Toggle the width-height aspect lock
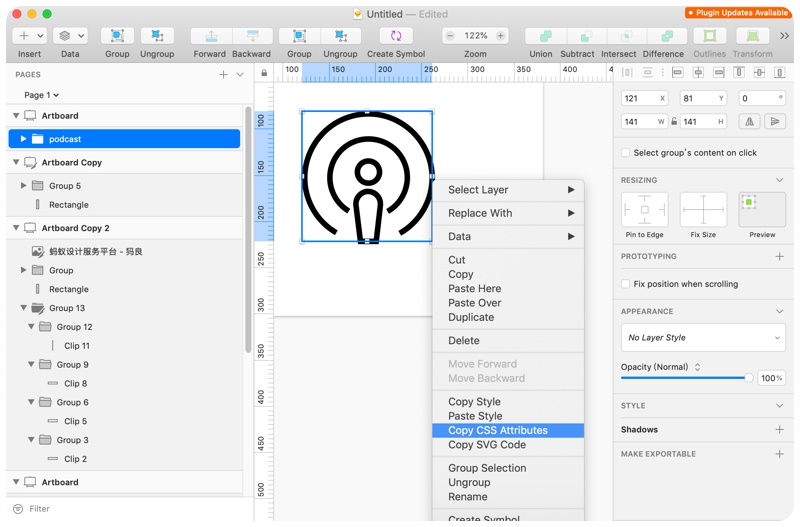 674,121
